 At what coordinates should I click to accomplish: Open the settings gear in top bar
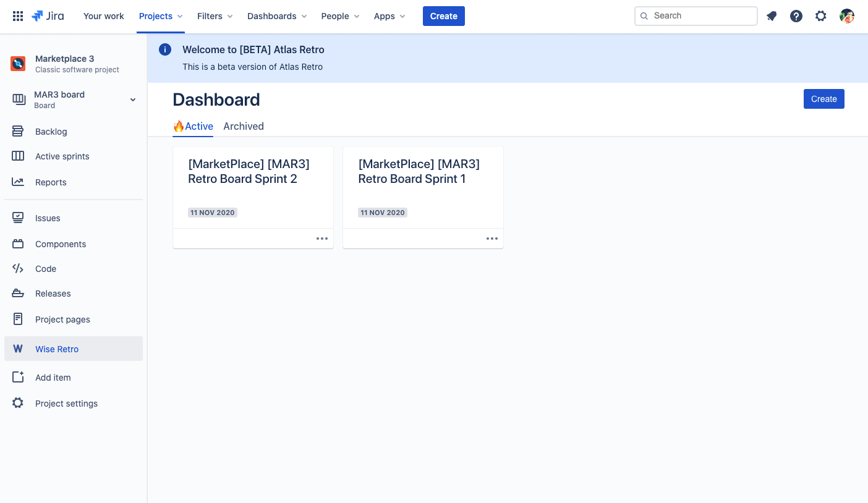[x=821, y=16]
